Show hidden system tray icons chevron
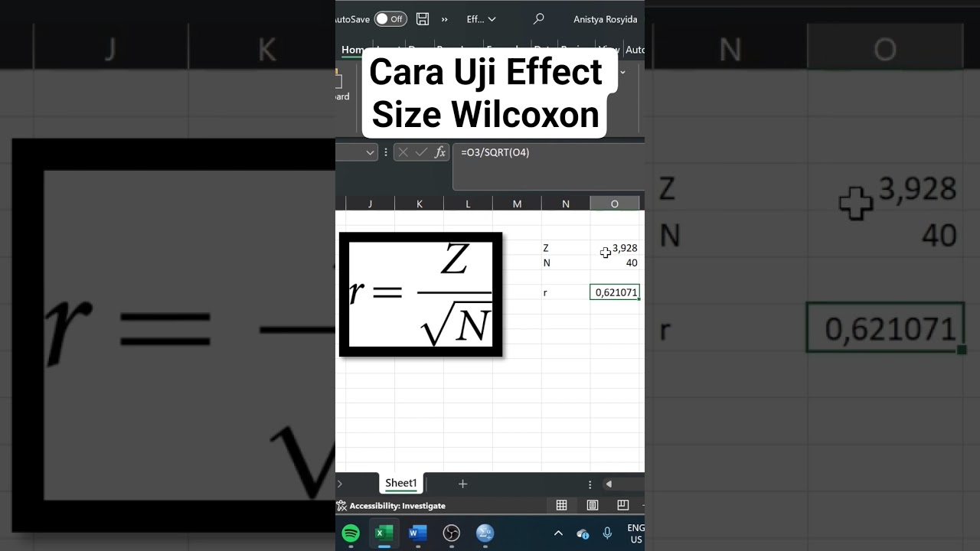 pyautogui.click(x=558, y=533)
